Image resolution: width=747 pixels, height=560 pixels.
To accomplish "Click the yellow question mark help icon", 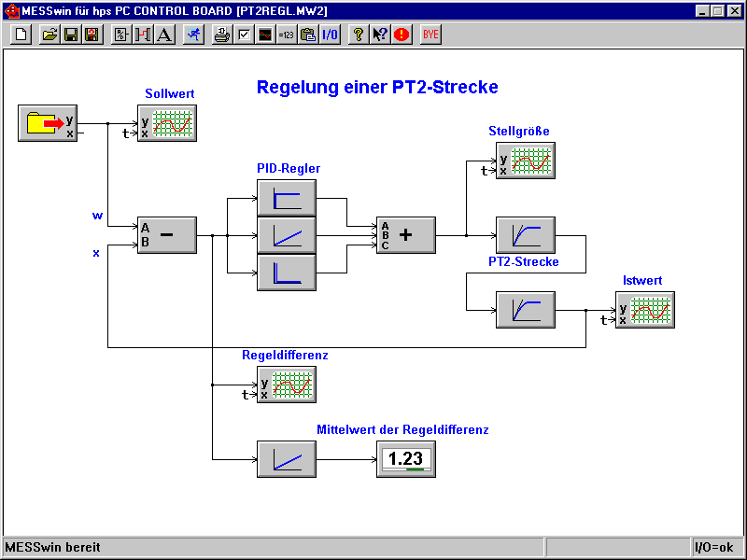I will [358, 35].
